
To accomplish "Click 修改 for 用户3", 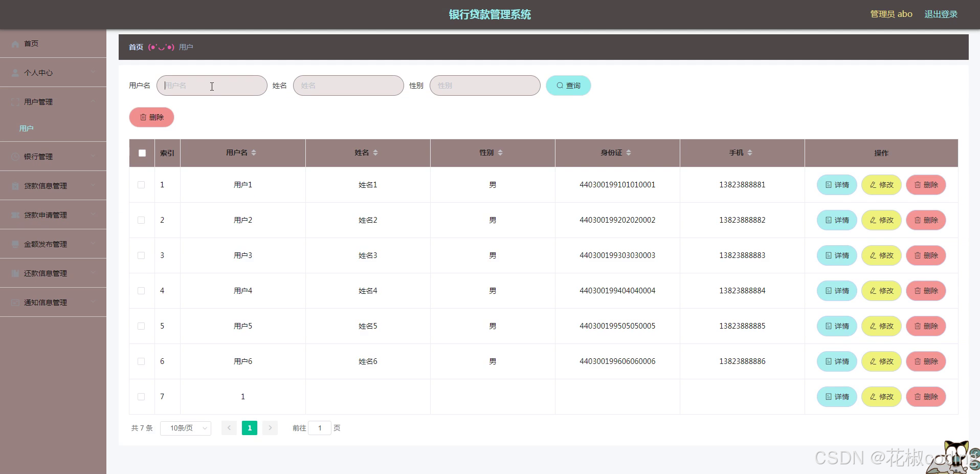I will coord(881,255).
